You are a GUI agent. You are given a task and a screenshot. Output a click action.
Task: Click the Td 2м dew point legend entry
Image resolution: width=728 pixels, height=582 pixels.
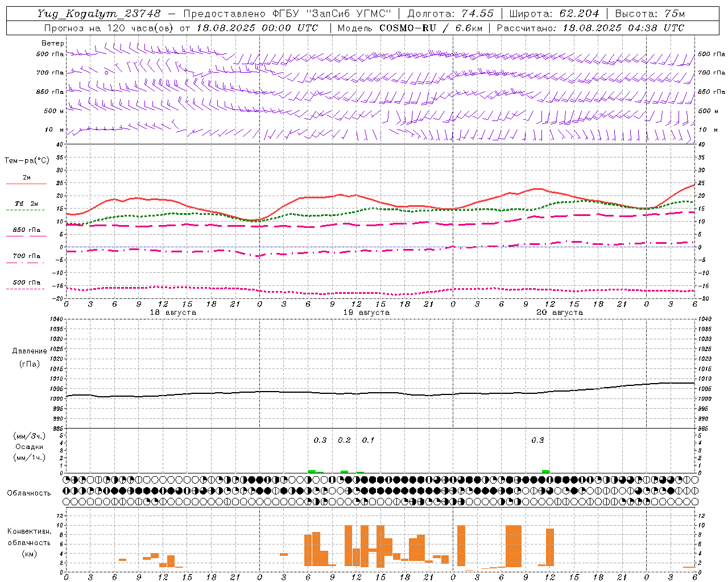pos(26,203)
